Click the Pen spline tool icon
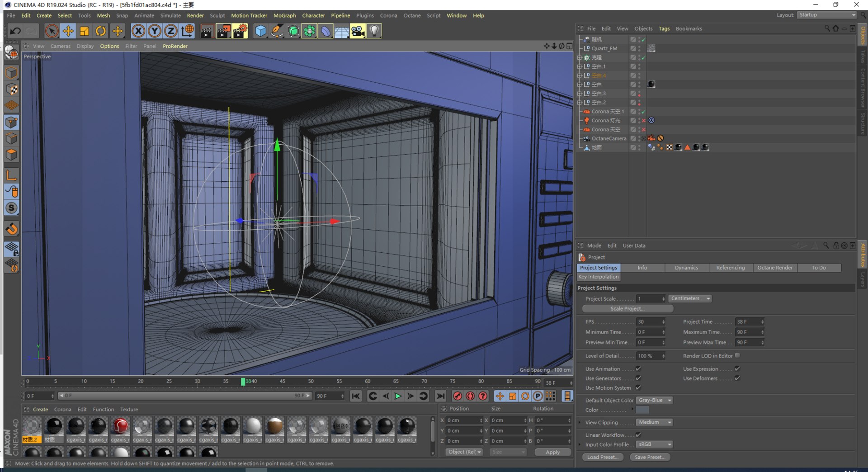This screenshot has height=472, width=868. (277, 31)
